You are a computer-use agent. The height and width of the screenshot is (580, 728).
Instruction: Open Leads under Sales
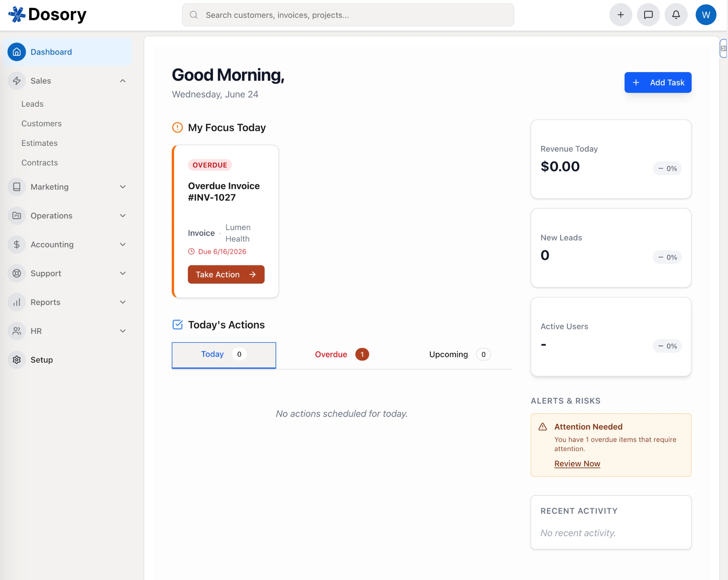(x=32, y=104)
